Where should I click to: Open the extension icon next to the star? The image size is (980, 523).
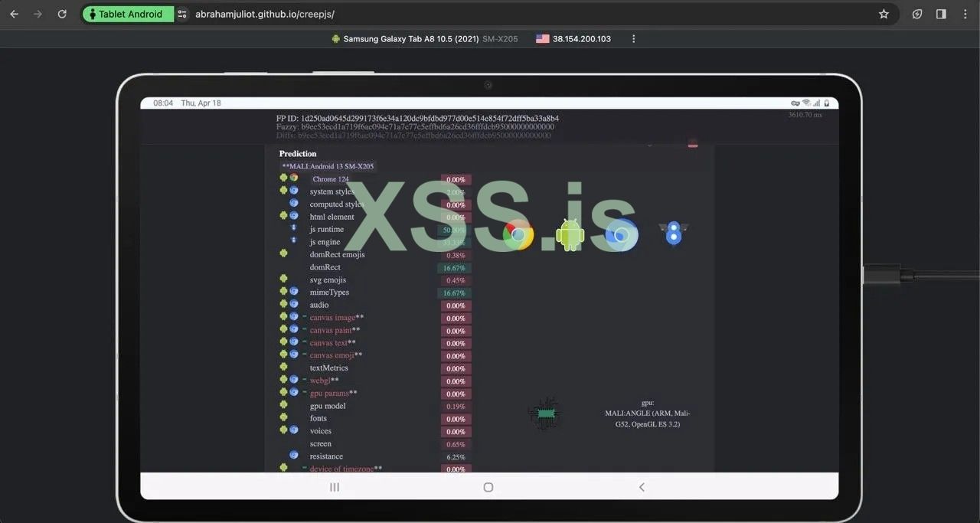pos(917,14)
